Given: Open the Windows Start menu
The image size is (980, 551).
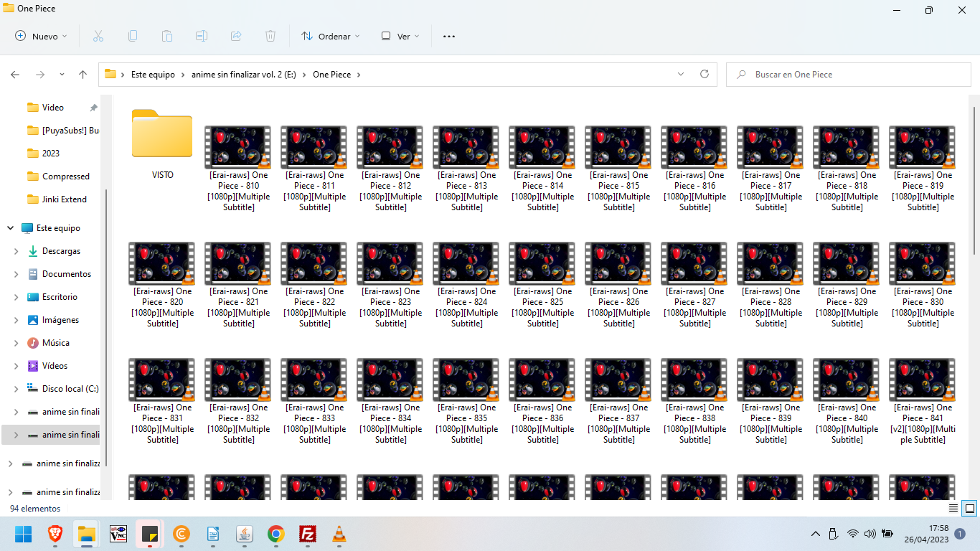Looking at the screenshot, I should tap(24, 534).
